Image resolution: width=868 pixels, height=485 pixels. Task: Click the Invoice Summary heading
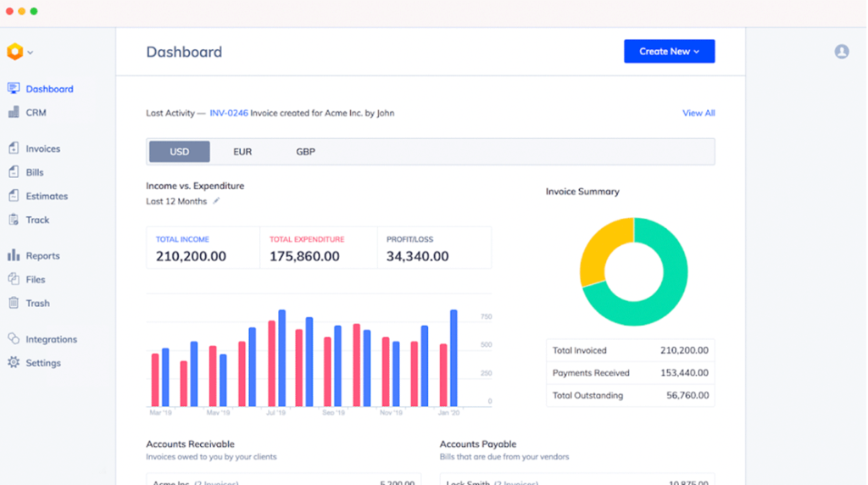tap(582, 192)
